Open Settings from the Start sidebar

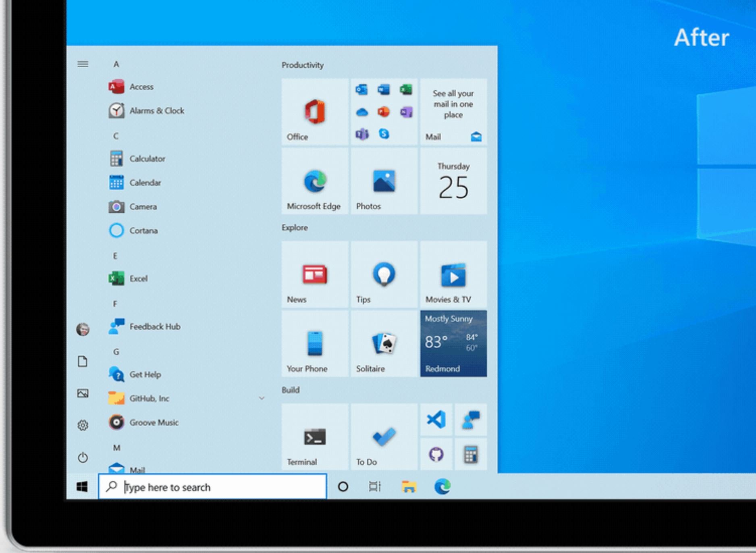83,425
